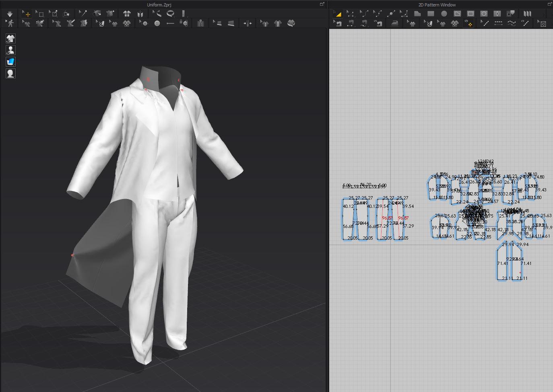This screenshot has height=392, width=553.
Task: Select the pin needle tool
Action: [83, 14]
